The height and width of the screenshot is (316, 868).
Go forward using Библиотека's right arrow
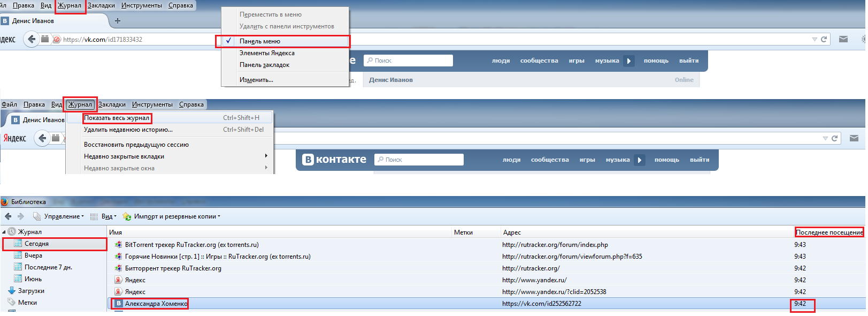click(21, 216)
